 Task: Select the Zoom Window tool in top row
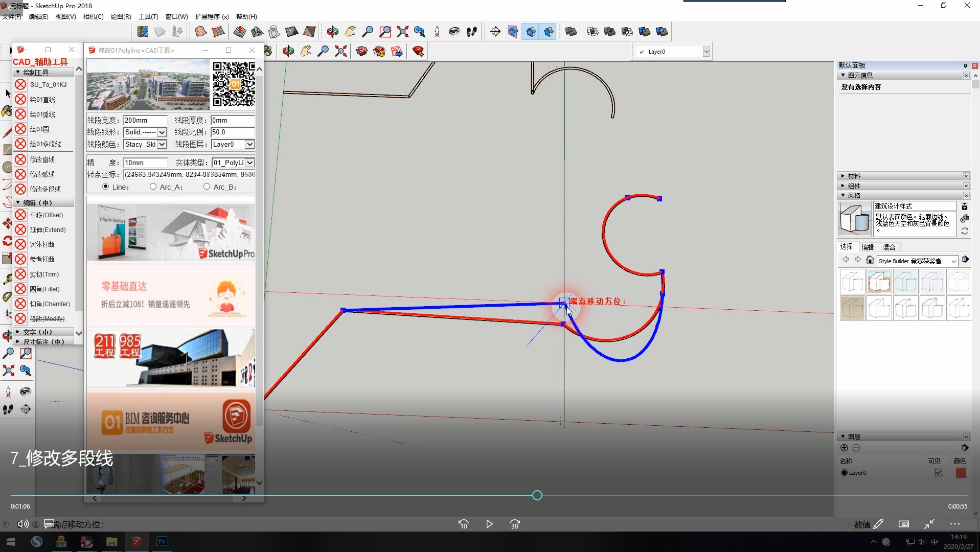[385, 32]
